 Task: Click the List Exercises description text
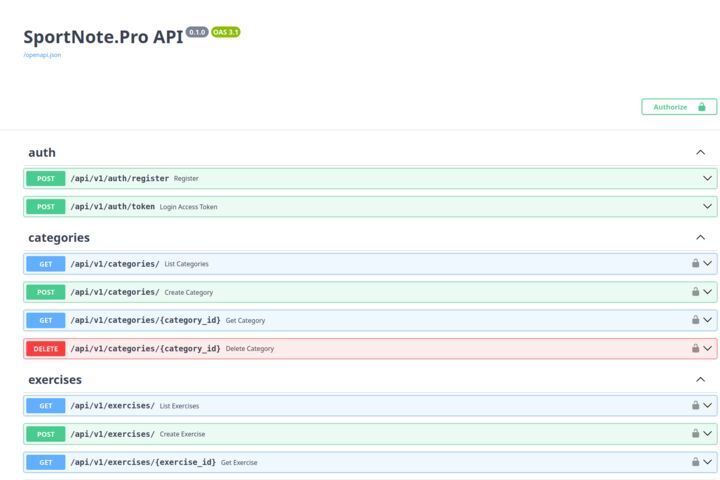(x=180, y=406)
